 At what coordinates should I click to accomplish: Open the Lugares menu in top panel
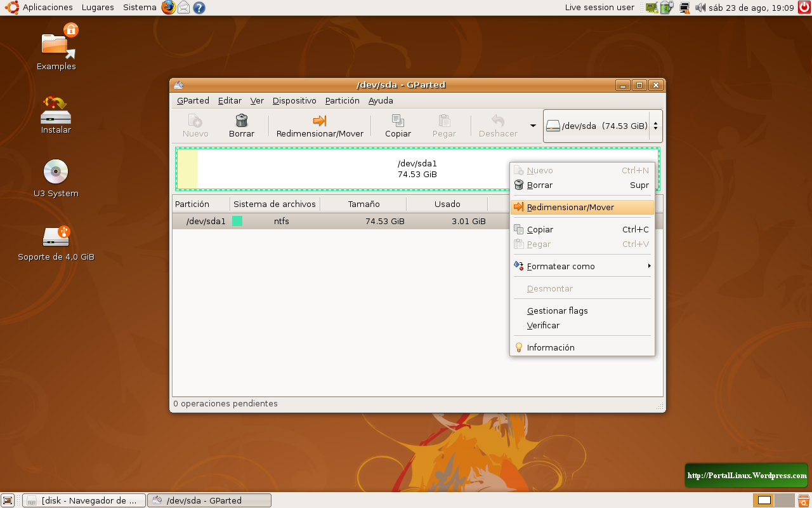(x=98, y=8)
